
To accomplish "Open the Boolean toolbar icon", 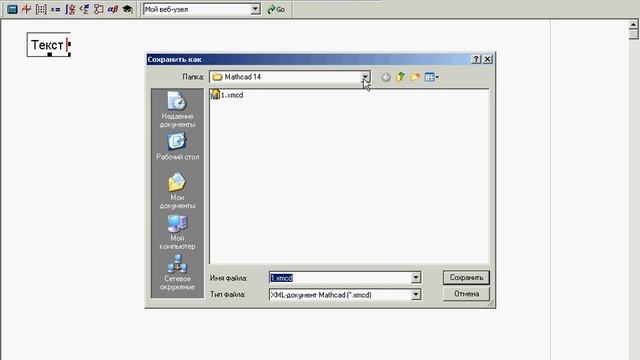I will click(84, 9).
